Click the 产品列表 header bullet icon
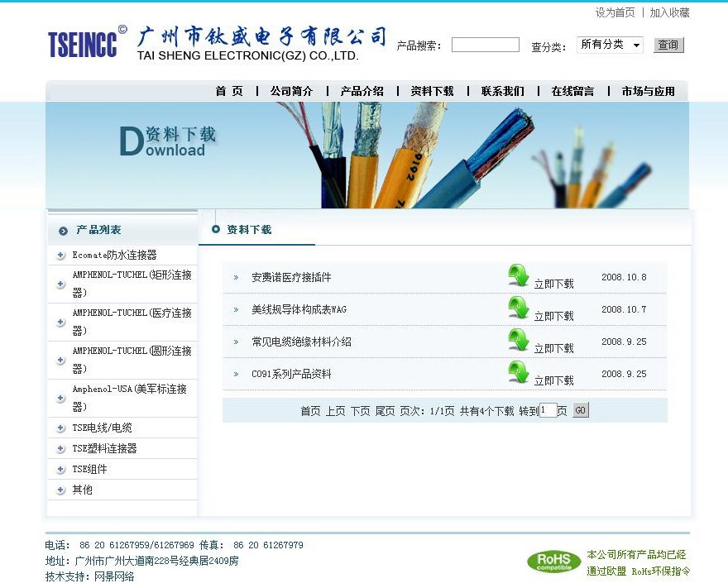 63,231
